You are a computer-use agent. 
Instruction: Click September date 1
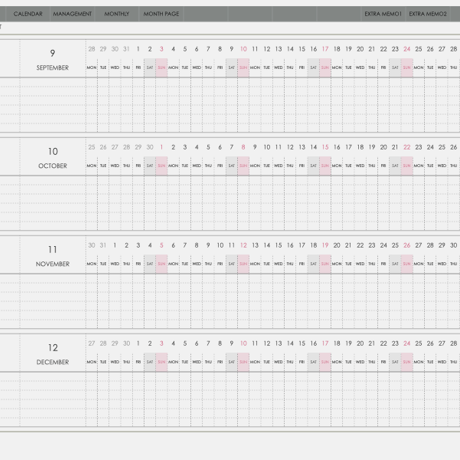tap(138, 49)
